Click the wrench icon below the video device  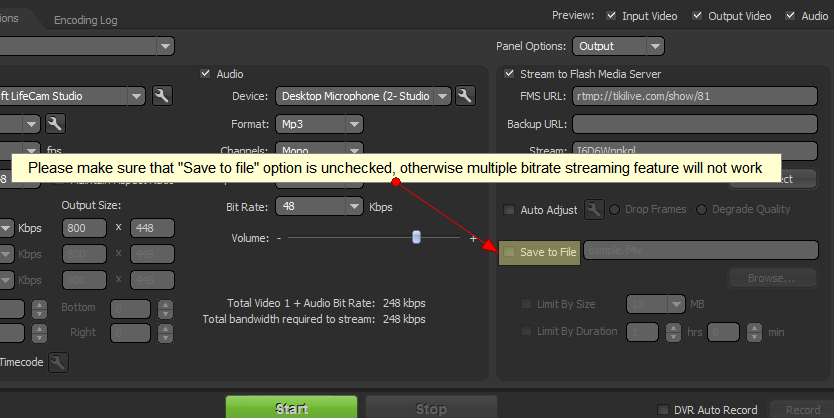click(x=55, y=124)
